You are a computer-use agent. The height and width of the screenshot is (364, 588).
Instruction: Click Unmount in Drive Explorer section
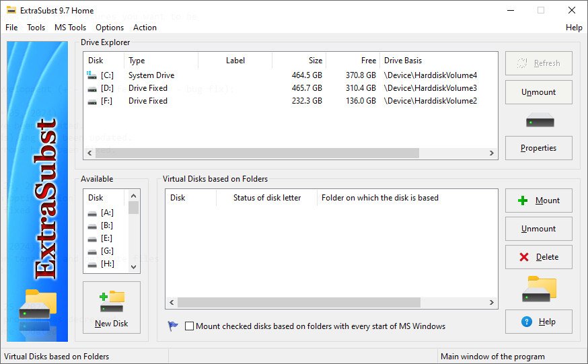point(538,92)
